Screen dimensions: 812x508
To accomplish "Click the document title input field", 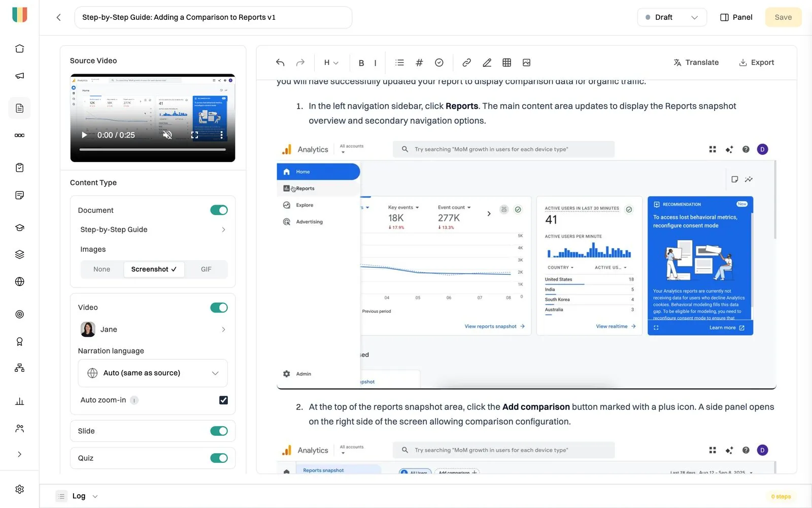I will (x=213, y=17).
